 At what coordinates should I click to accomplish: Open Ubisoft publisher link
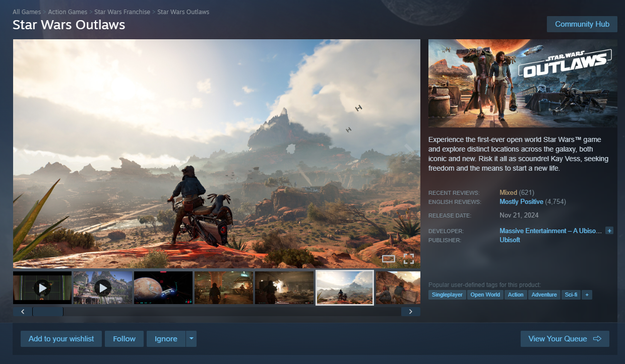[510, 240]
